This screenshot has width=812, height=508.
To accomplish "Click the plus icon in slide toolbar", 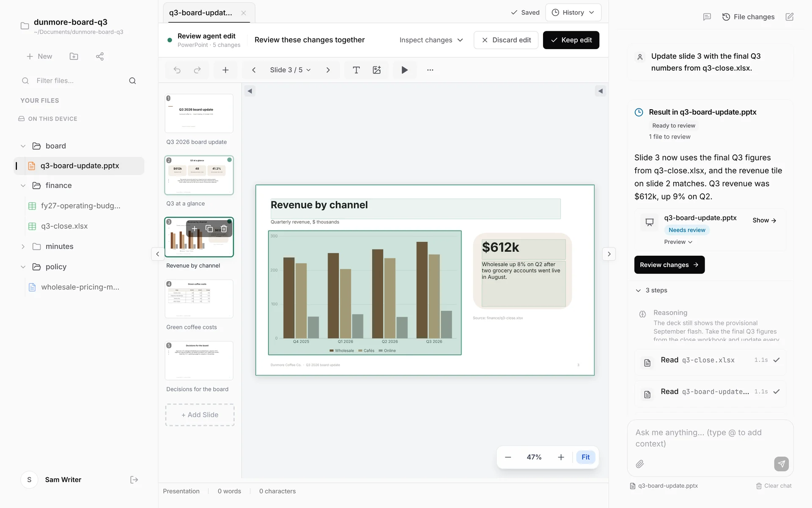I will click(x=225, y=70).
